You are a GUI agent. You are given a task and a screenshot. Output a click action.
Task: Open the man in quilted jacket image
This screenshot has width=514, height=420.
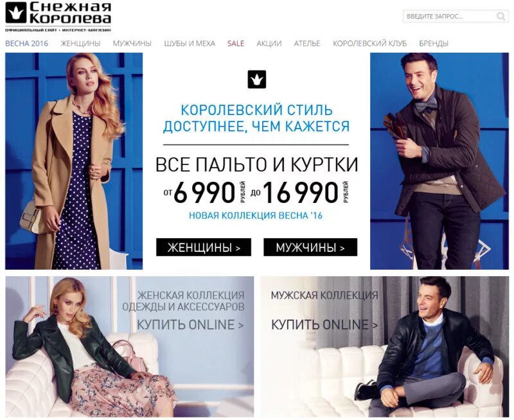click(439, 161)
